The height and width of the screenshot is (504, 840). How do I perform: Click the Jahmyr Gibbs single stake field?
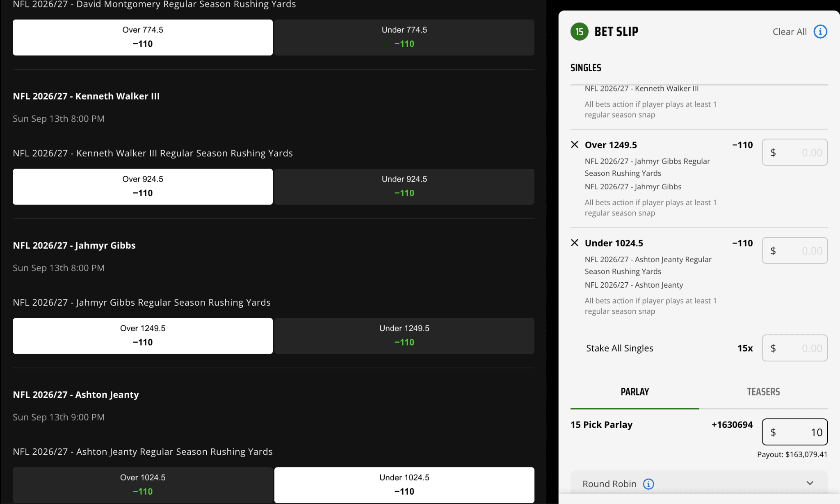pos(794,152)
